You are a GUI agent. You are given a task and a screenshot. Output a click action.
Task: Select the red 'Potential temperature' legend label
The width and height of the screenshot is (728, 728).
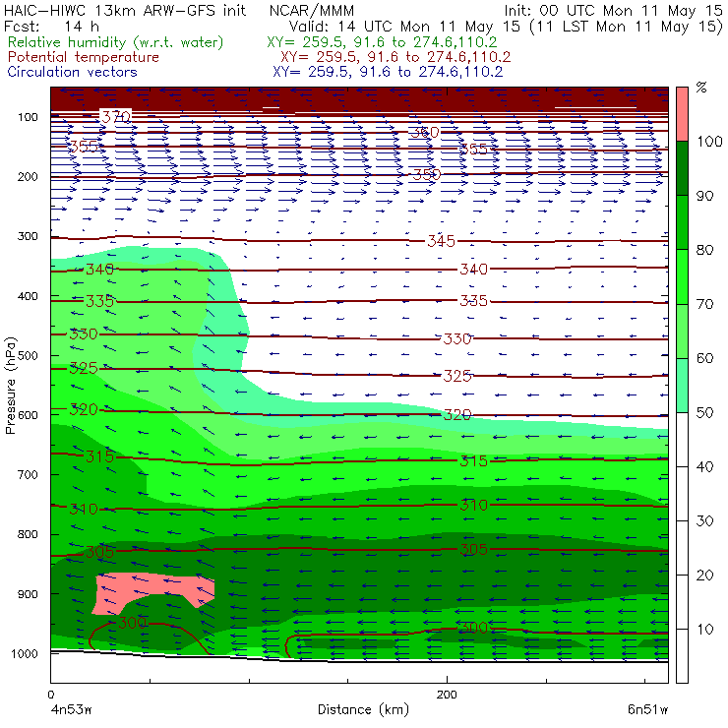(x=84, y=57)
